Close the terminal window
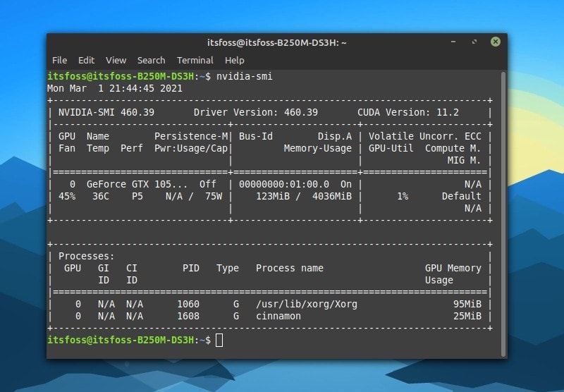Screen dimensions: 564x392 point(496,42)
